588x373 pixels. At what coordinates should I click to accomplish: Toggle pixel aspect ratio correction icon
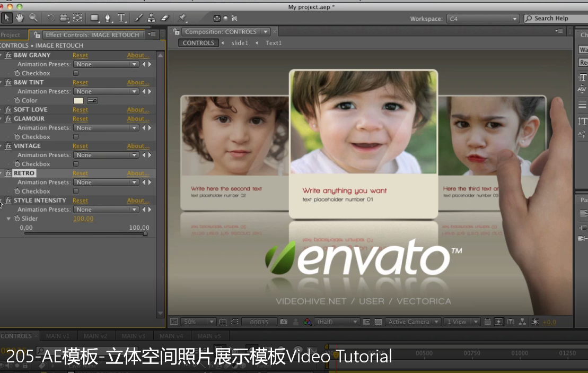[487, 322]
